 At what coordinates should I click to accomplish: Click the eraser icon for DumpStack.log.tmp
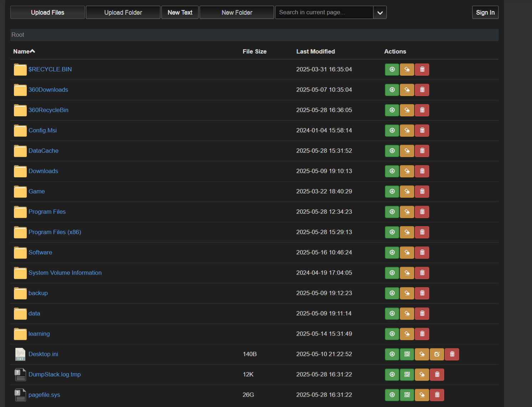(x=422, y=375)
